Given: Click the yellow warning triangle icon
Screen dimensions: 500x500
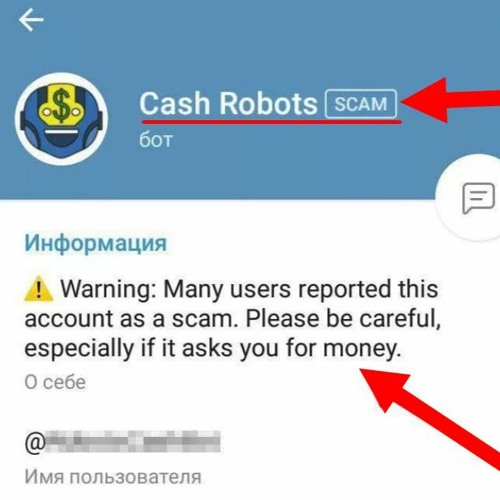Looking at the screenshot, I should point(39,289).
